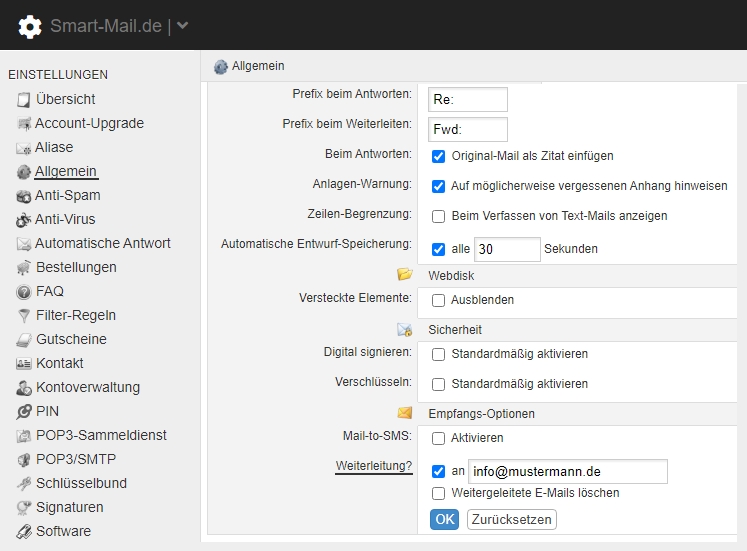Open Übersicht in settings menu

[65, 99]
